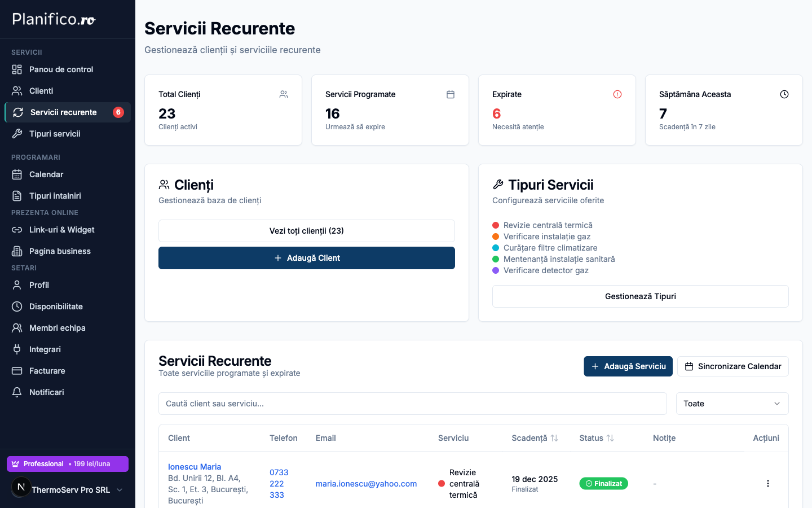
Task: Open the Calendar icon under Programari
Action: click(18, 174)
